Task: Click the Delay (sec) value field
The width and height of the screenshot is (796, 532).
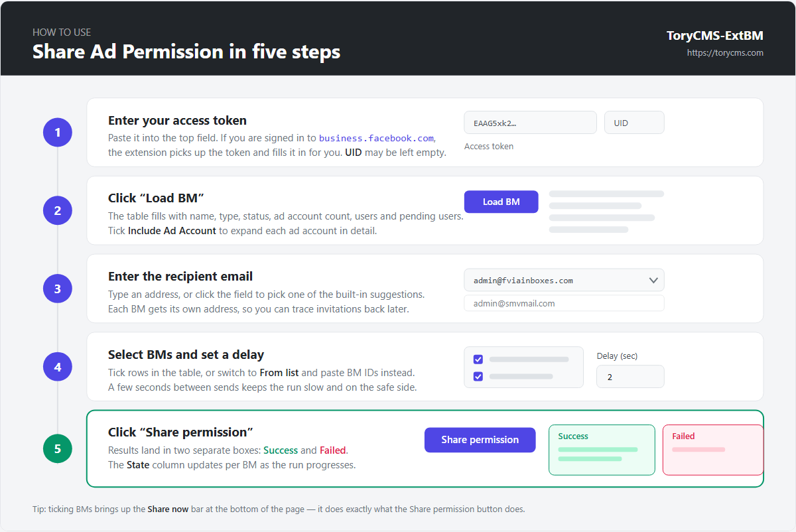Action: [x=630, y=376]
